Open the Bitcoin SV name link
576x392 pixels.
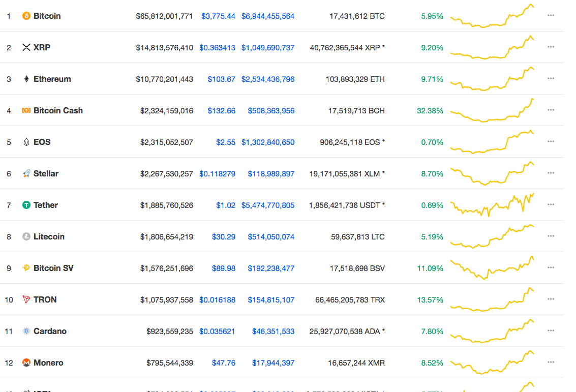[x=53, y=268]
